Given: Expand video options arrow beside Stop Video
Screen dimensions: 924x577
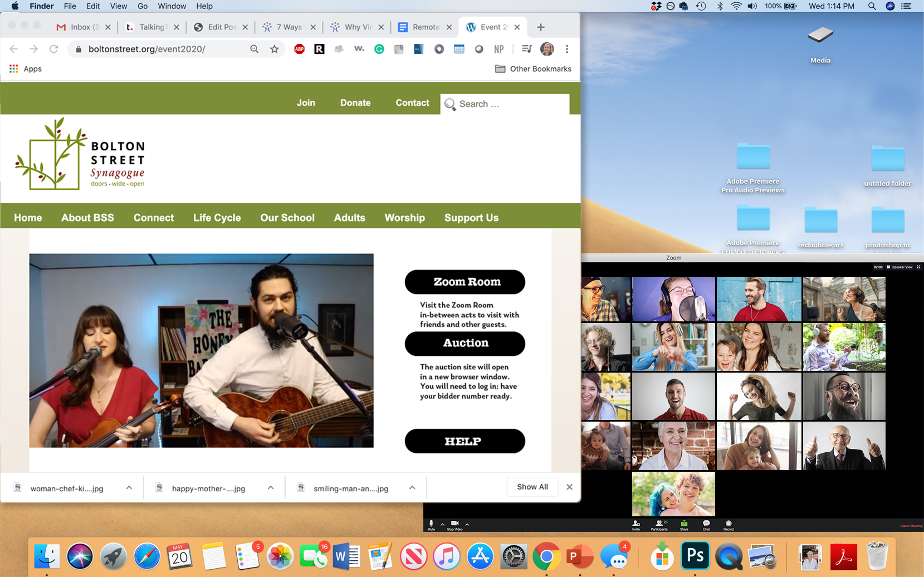Looking at the screenshot, I should tap(467, 524).
